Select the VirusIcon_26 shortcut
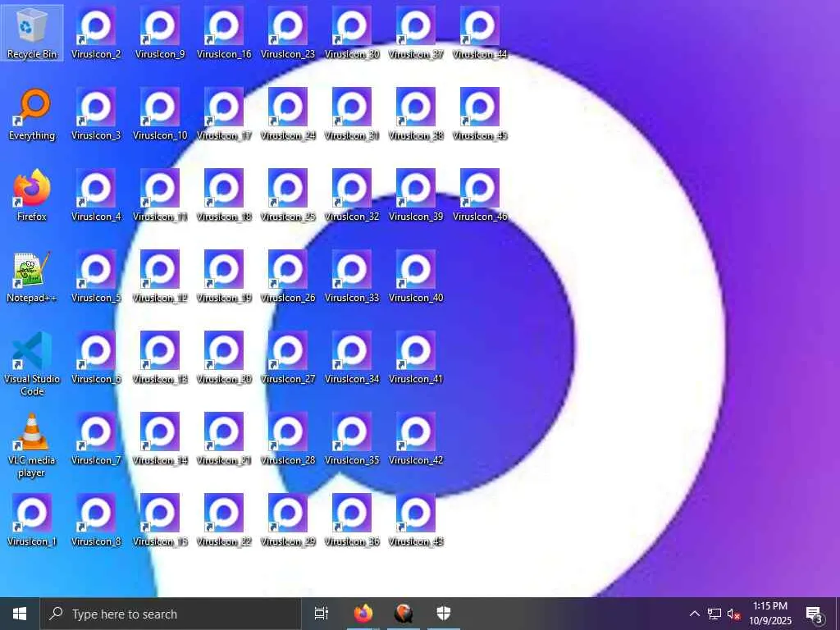The width and height of the screenshot is (840, 630). [288, 277]
